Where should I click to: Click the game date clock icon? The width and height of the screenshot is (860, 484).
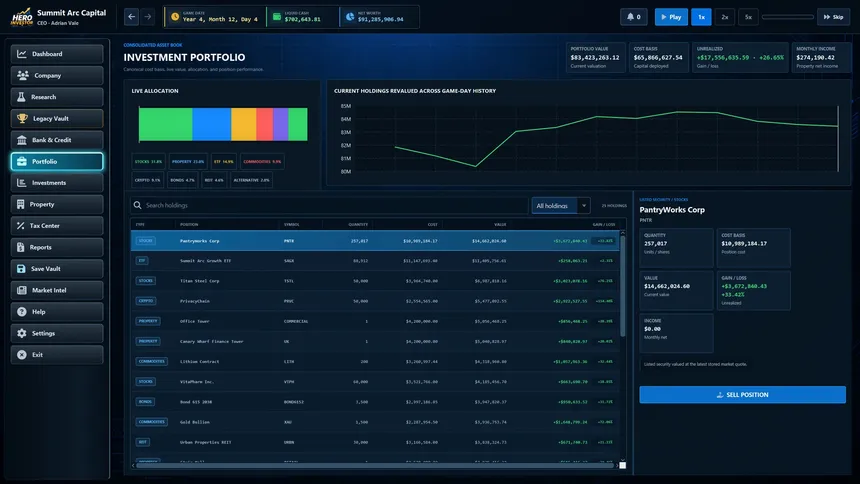(175, 16)
